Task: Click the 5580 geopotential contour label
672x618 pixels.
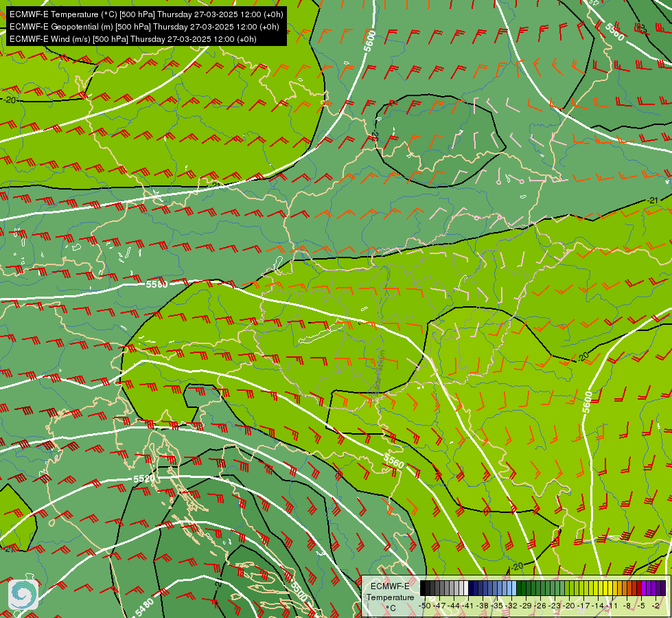Action: point(157,284)
